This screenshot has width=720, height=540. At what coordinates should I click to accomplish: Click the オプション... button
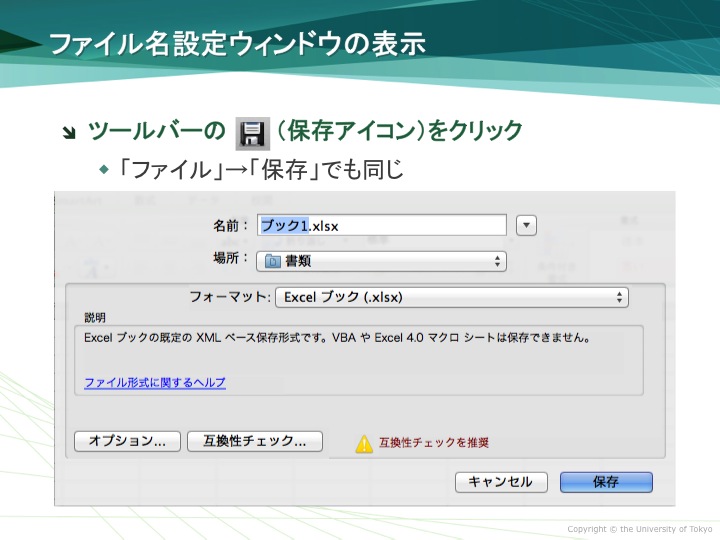[127, 441]
